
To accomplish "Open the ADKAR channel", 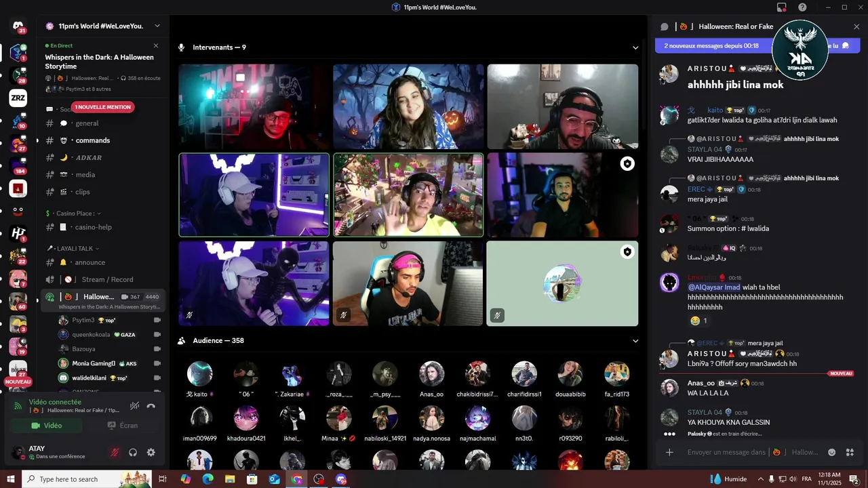I will coord(102,157).
